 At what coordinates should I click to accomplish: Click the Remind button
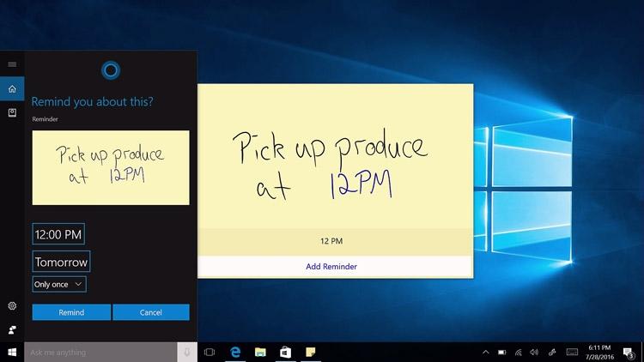point(71,312)
